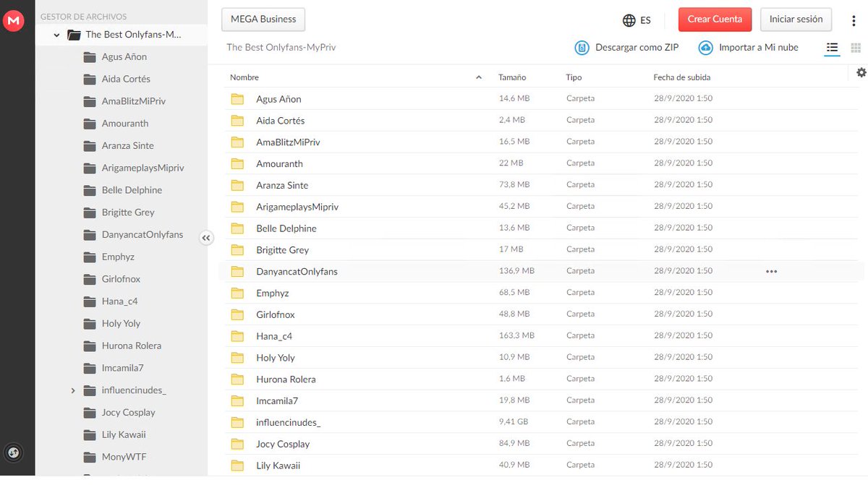
Task: Click the Iniciar sesión button
Action: 796,20
